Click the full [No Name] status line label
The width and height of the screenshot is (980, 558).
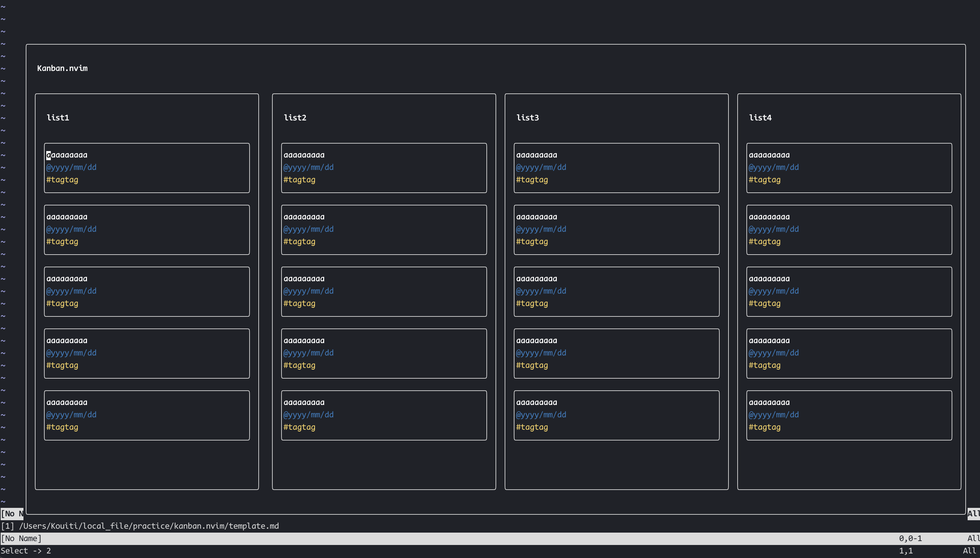click(x=22, y=538)
